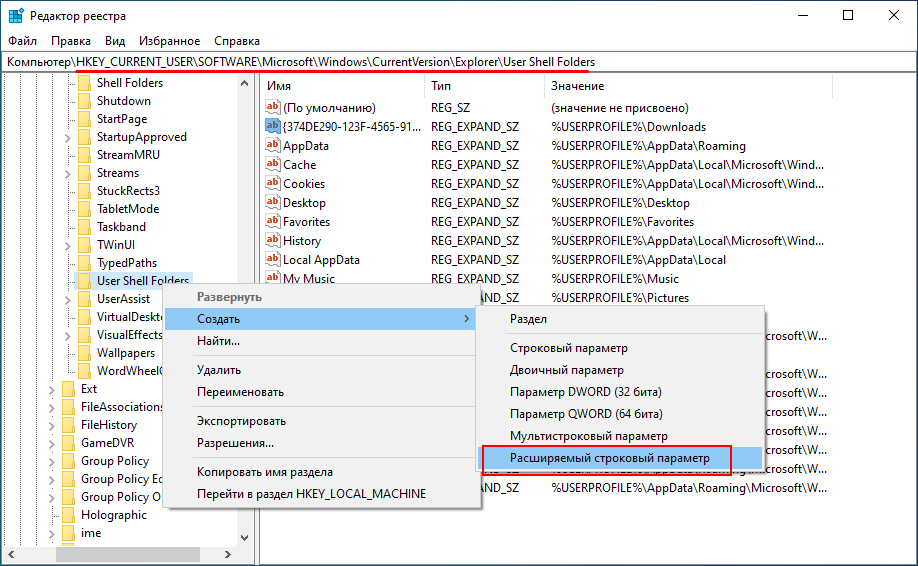The height and width of the screenshot is (566, 918).
Task: Expand the Ext tree node
Action: tap(52, 390)
